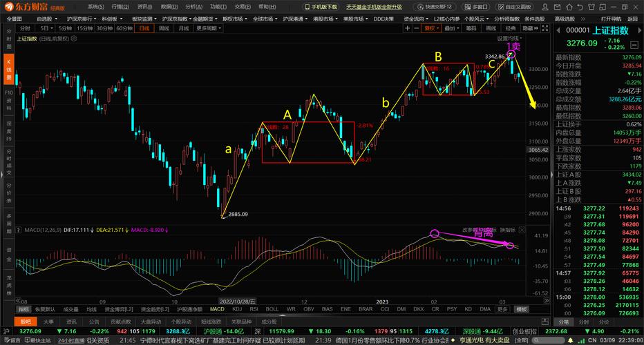Select the 日线 daily period

(x=144, y=29)
